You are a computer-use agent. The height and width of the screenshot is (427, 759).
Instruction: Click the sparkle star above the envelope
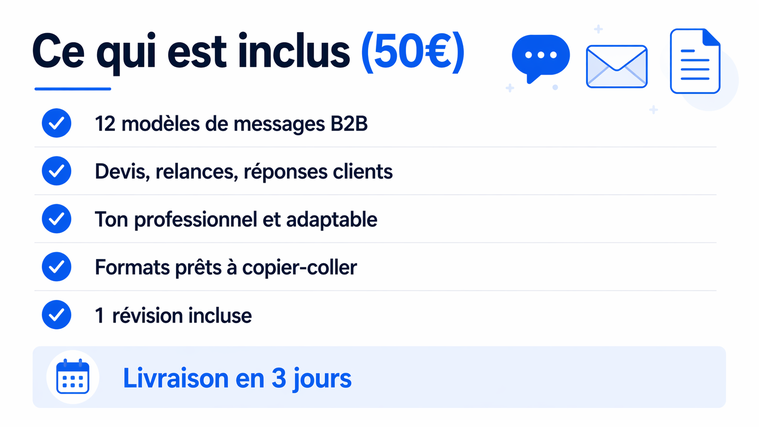[x=599, y=29]
